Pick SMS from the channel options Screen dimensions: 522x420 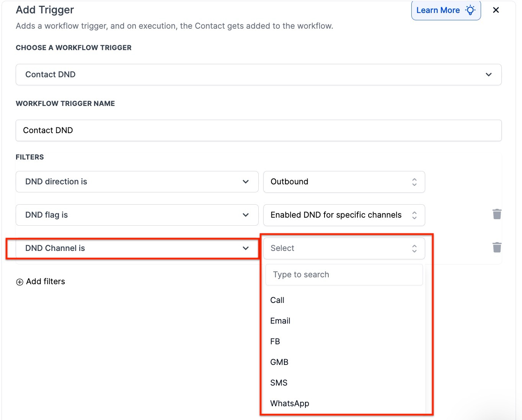(x=279, y=383)
